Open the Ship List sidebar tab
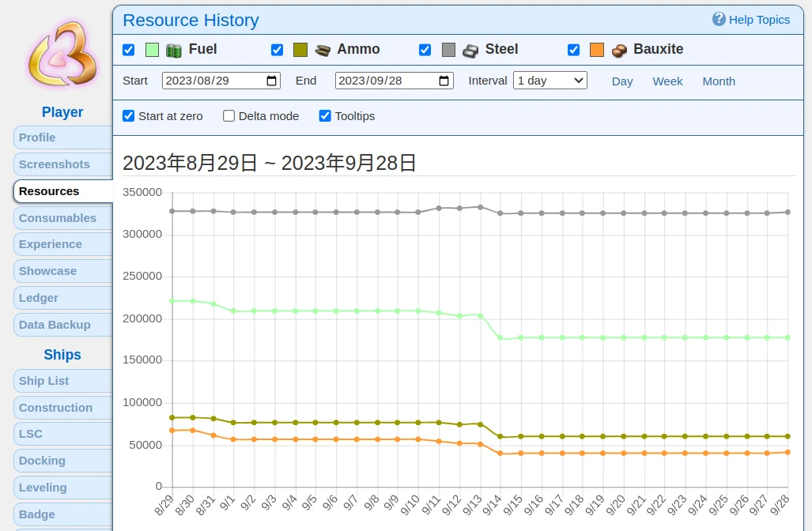 63,381
